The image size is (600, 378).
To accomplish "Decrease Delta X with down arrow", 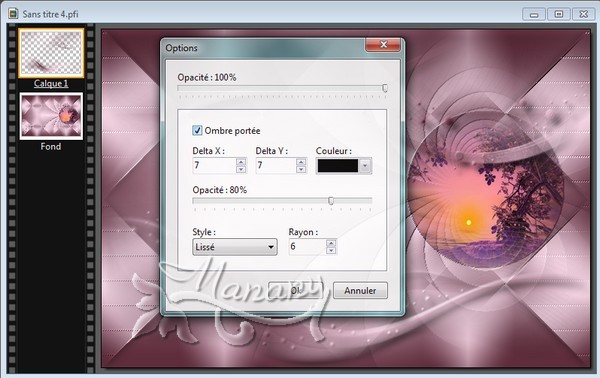I will (241, 169).
